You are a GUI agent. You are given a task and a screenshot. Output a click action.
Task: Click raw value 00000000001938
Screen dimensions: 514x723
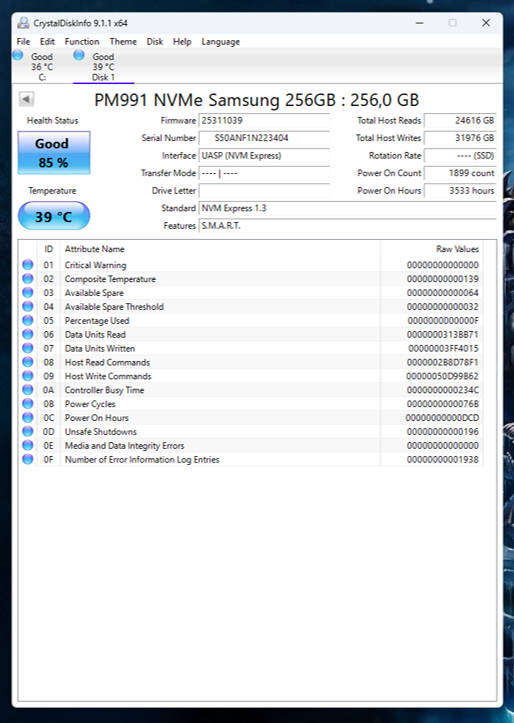(443, 460)
